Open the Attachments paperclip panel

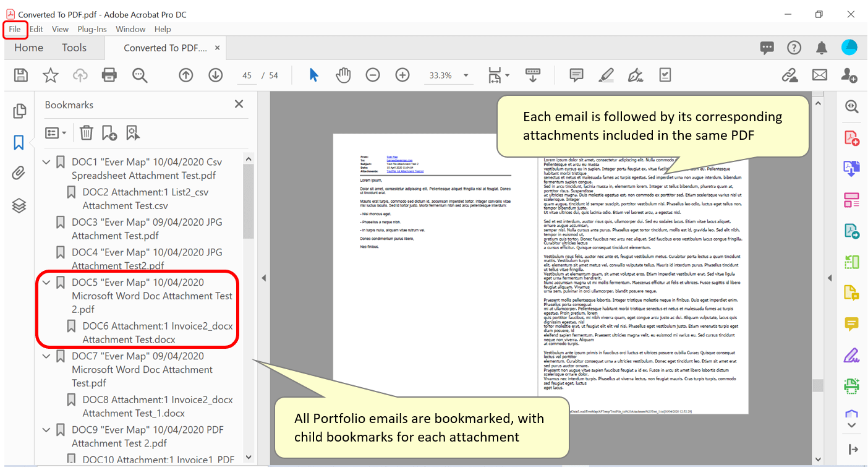(19, 174)
